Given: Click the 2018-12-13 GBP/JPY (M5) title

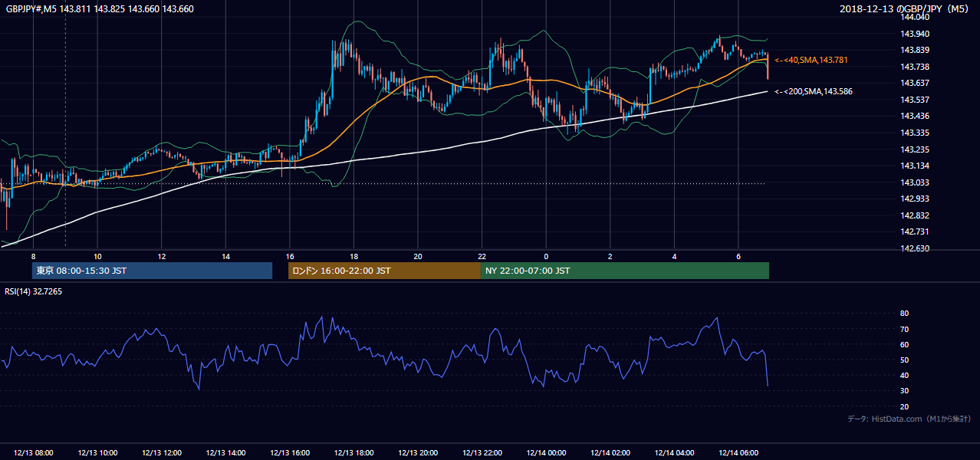Looking at the screenshot, I should [x=905, y=9].
